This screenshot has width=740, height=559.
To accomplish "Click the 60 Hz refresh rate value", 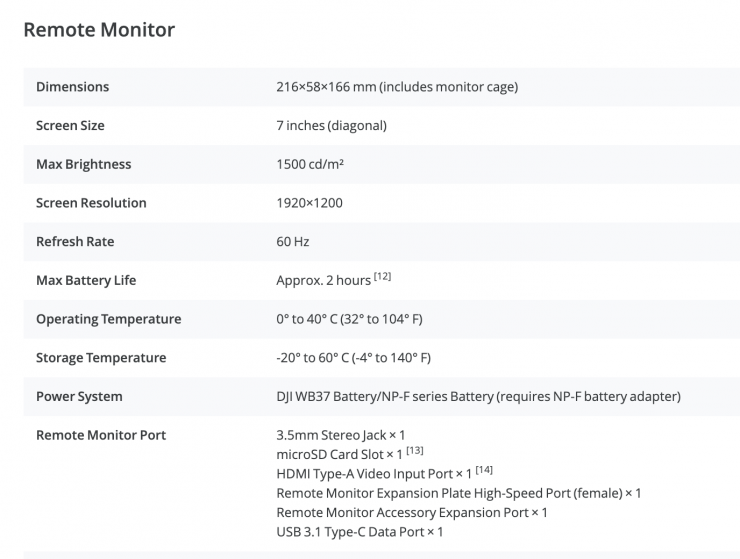I will click(293, 242).
